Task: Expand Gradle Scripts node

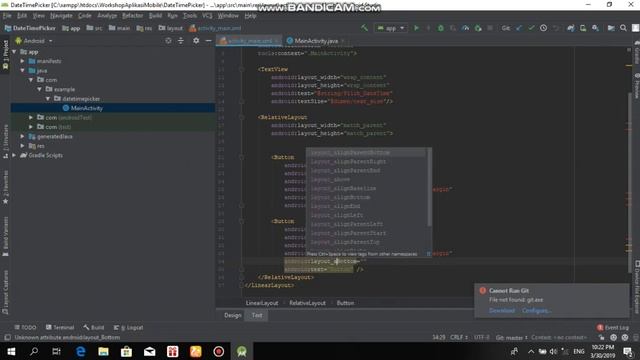Action: tap(15, 155)
